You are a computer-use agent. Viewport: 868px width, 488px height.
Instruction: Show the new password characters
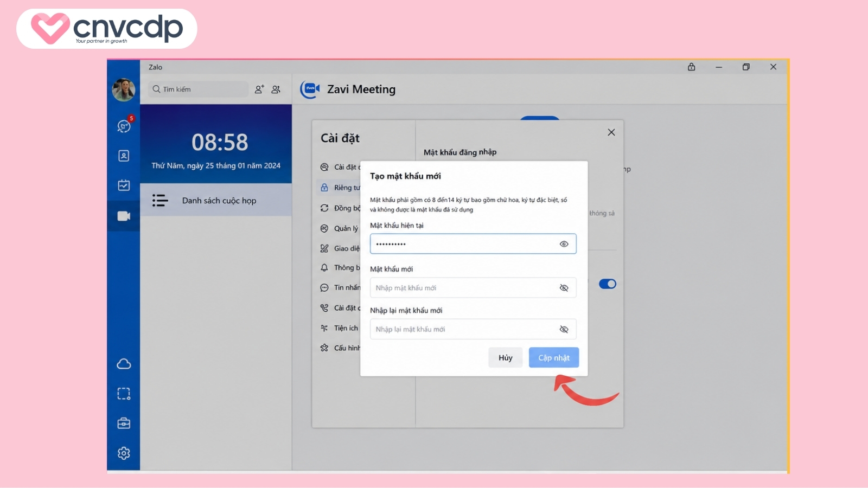pyautogui.click(x=564, y=288)
